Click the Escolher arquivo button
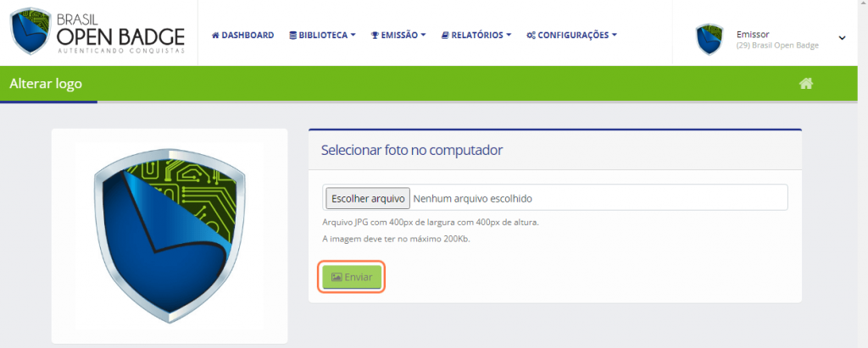 (x=368, y=198)
